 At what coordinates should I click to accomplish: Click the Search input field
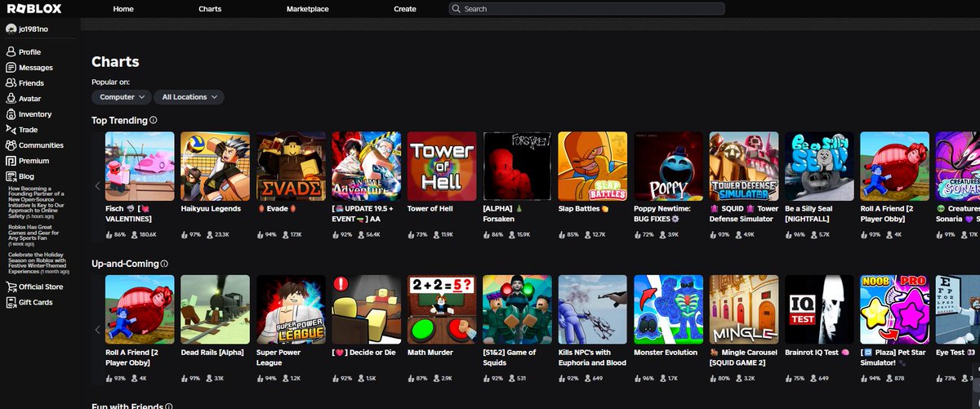(586, 9)
